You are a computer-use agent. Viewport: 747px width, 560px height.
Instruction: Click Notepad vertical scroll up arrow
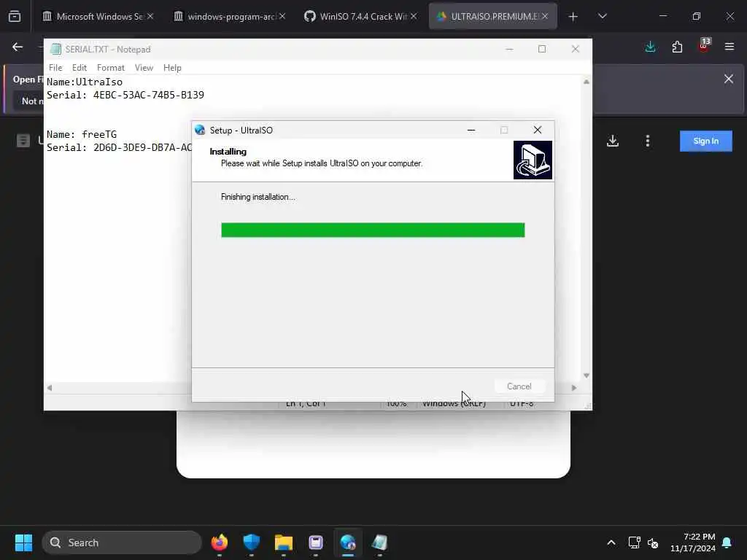coord(587,82)
